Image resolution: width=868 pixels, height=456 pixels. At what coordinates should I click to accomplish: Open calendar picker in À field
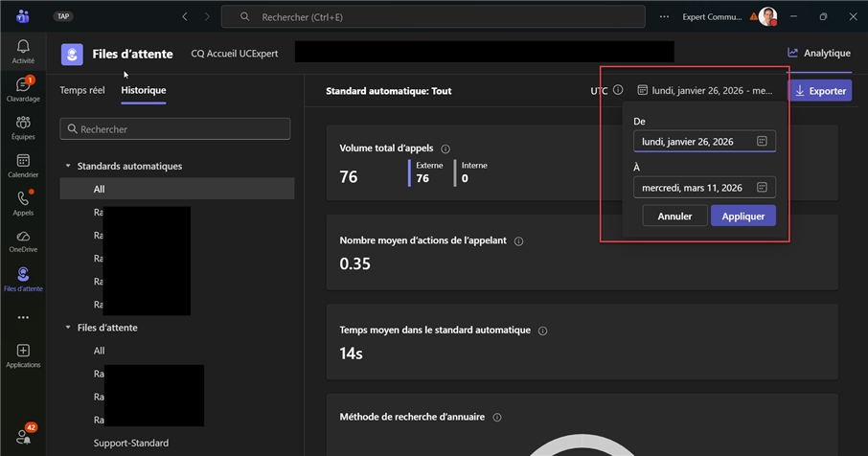(x=762, y=188)
